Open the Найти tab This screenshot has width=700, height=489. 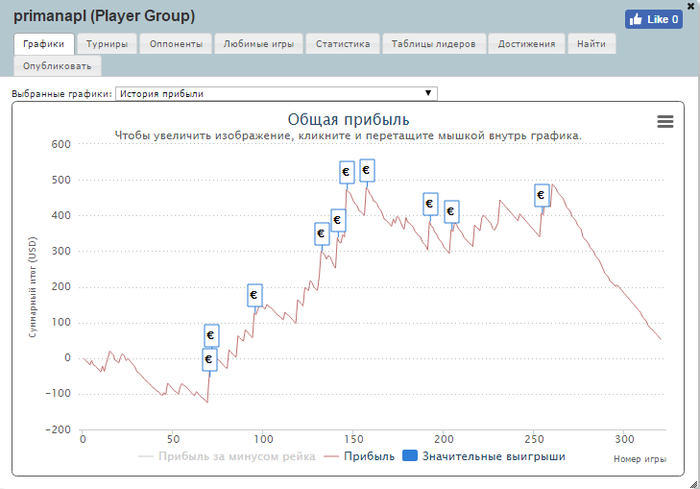click(592, 44)
